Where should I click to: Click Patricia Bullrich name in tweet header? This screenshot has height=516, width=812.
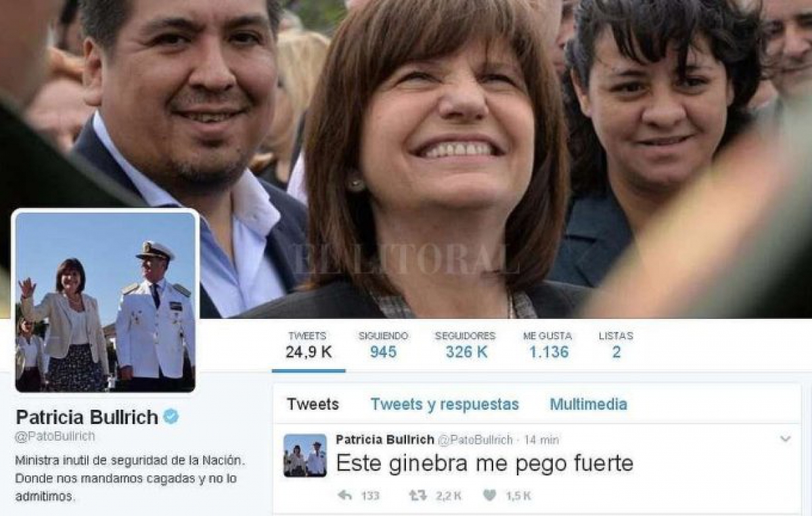(x=385, y=439)
